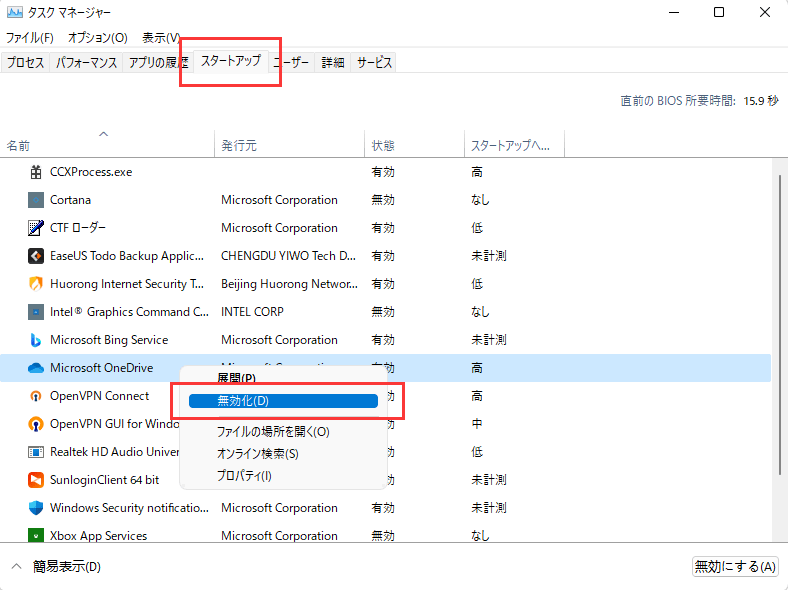Switch to the 詳細 tab

pos(333,62)
